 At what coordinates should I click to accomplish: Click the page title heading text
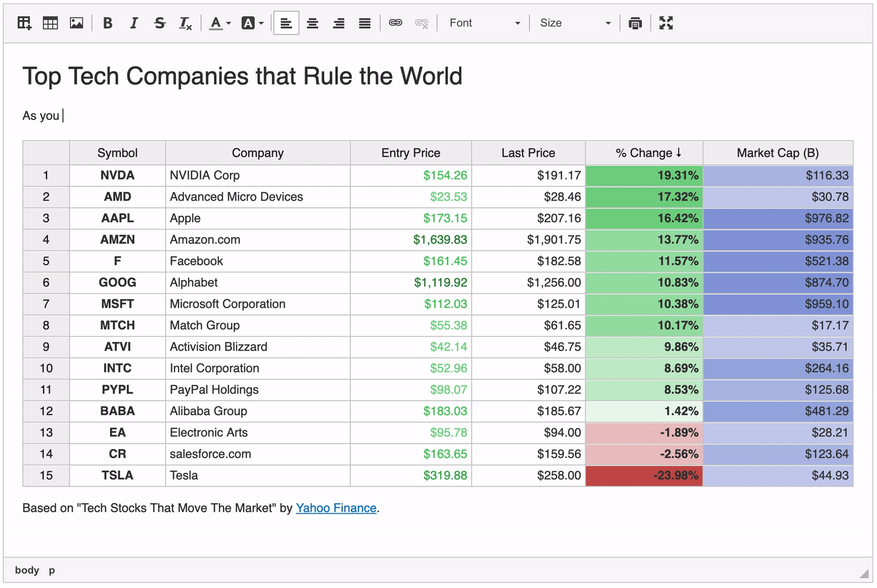click(242, 76)
